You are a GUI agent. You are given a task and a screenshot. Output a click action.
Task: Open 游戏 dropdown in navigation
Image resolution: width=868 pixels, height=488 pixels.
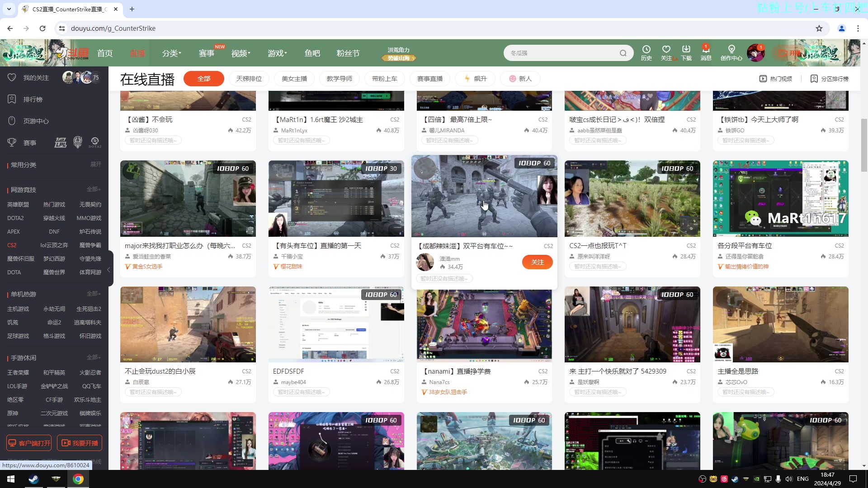point(277,53)
